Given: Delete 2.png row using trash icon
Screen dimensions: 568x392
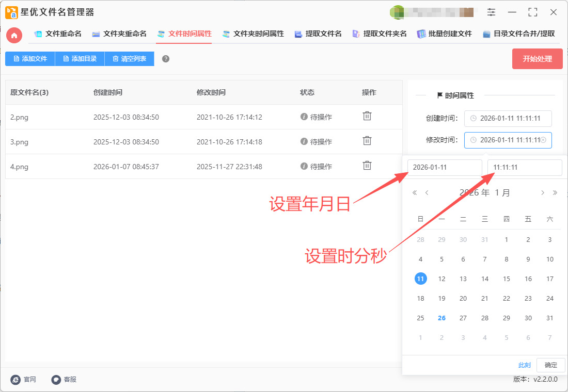Looking at the screenshot, I should [x=367, y=116].
